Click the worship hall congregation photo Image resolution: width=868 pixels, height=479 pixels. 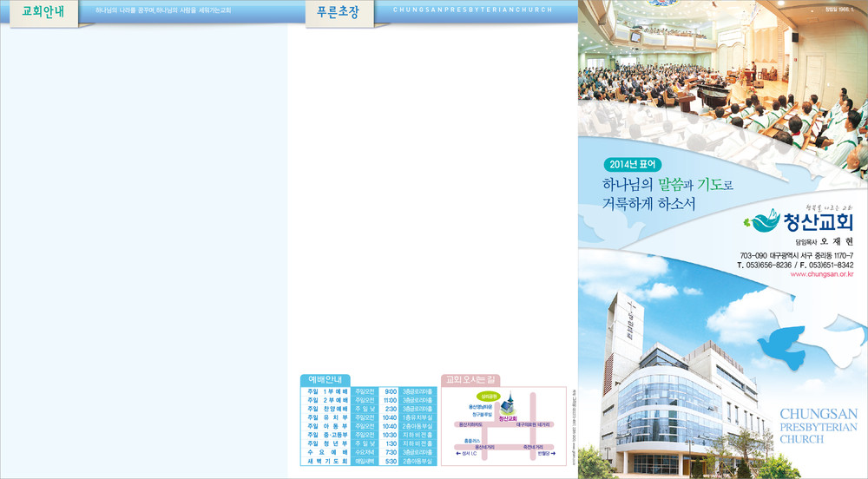(x=722, y=69)
